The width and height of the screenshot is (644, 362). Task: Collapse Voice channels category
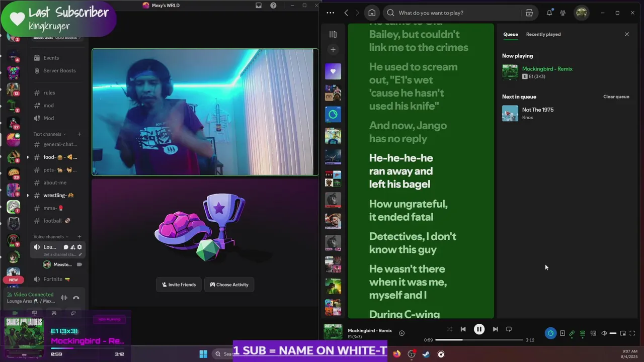click(x=50, y=237)
